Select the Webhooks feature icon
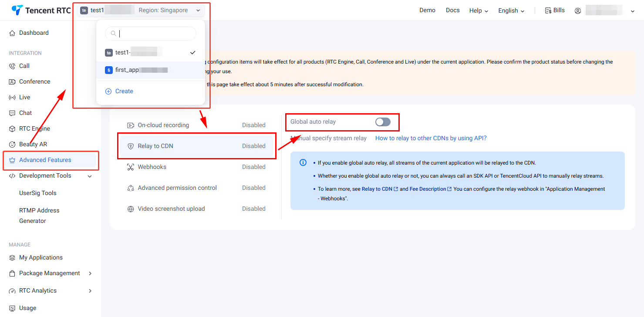 (x=130, y=167)
